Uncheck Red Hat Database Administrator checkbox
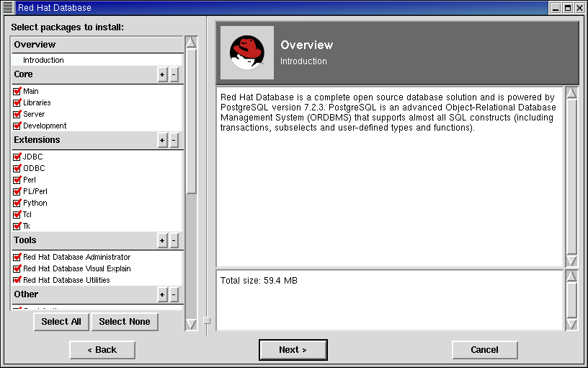Image resolution: width=588 pixels, height=368 pixels. tap(17, 257)
